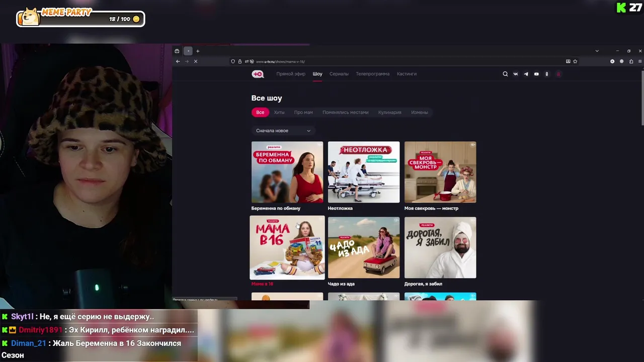
Task: Open the extensions puzzle icon
Action: click(631, 61)
